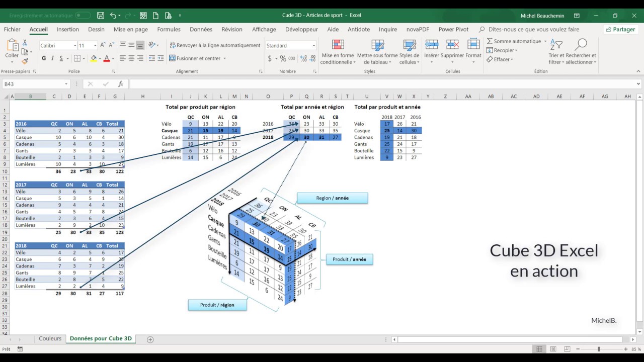Viewport: 644px width, 362px height.
Task: Click the format painter brush icon
Action: click(x=25, y=61)
